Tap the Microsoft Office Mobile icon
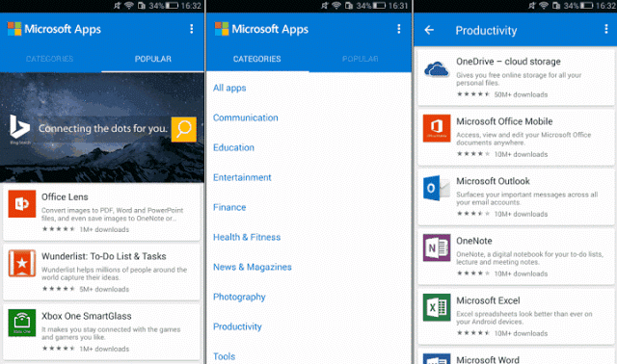617x364 pixels. (x=437, y=128)
